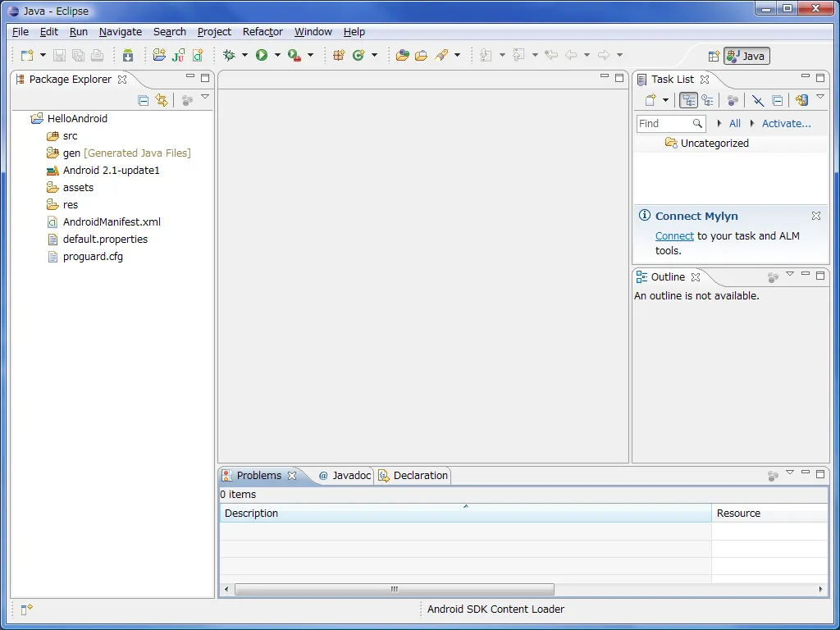Image resolution: width=840 pixels, height=630 pixels.
Task: Toggle Categorized view in Task List
Action: point(688,100)
